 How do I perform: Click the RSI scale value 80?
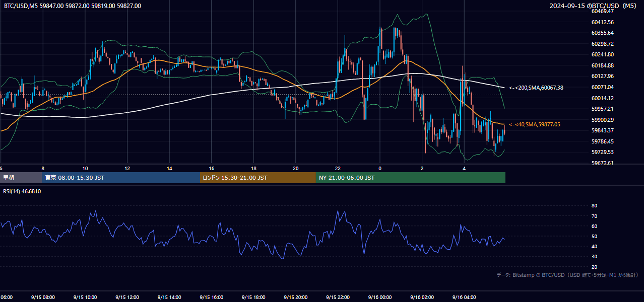click(x=594, y=206)
